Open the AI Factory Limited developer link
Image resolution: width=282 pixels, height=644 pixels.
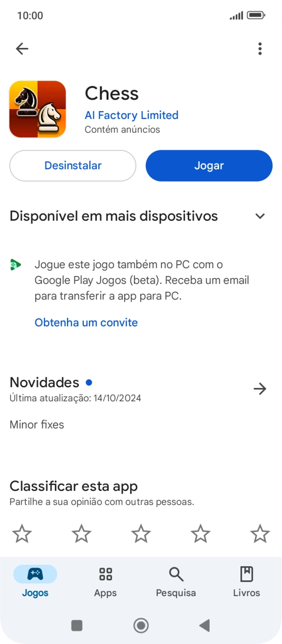[131, 115]
